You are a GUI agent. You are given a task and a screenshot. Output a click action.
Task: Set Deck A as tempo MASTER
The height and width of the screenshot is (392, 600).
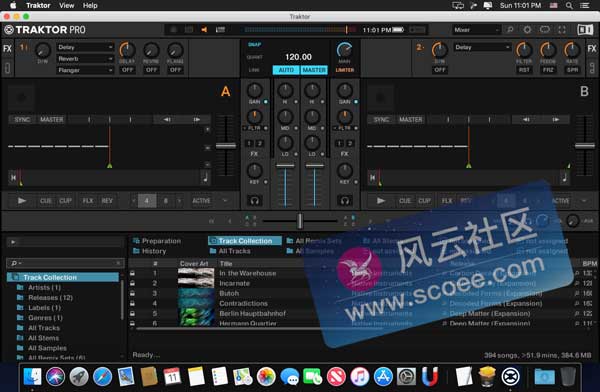tap(52, 119)
